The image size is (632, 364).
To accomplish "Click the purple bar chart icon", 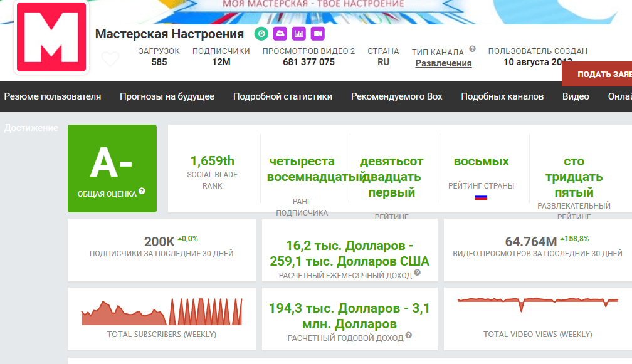I will pos(299,34).
